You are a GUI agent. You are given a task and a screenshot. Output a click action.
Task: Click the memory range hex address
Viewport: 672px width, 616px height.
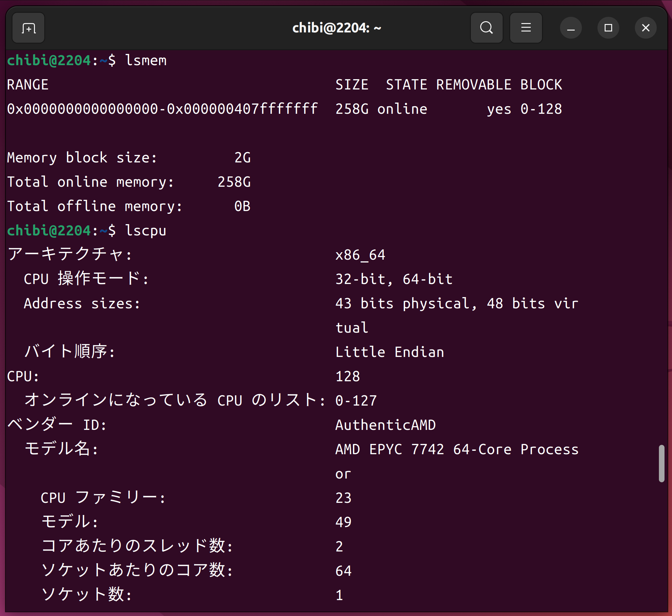[162, 109]
